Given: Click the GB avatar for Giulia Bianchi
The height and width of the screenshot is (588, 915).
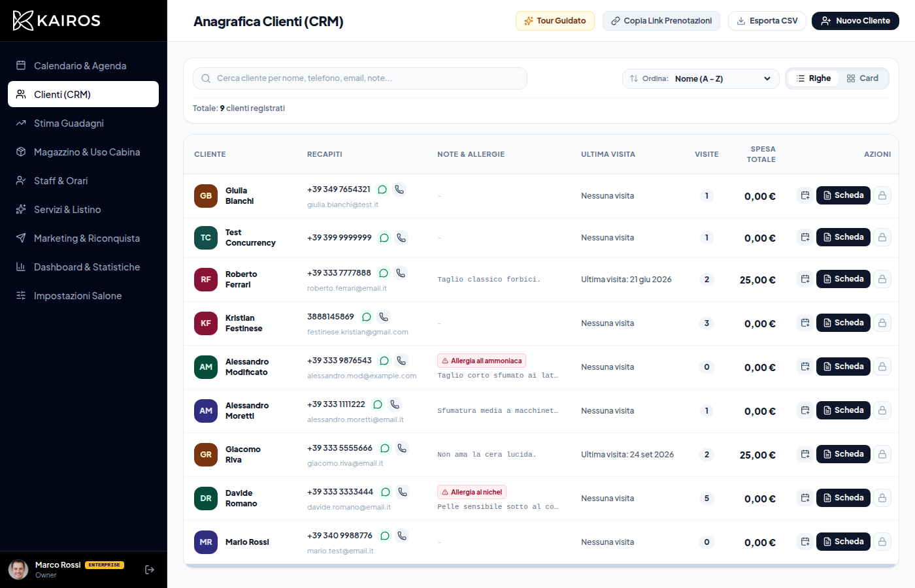Looking at the screenshot, I should [206, 196].
